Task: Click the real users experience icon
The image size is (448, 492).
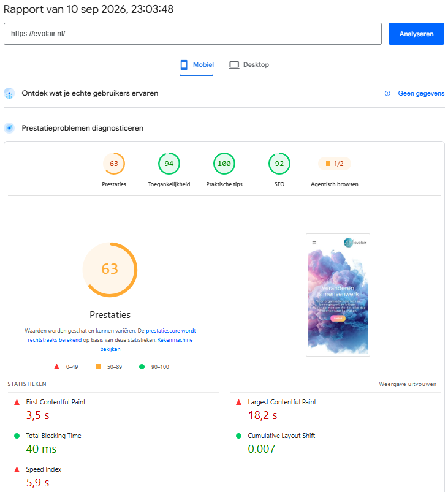Action: (9, 93)
